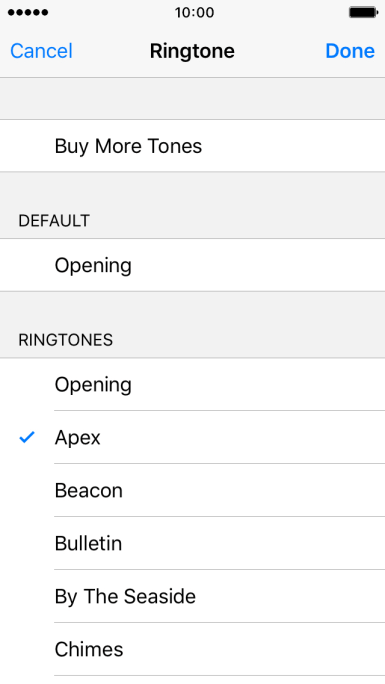Tap the RINGTONES section header
This screenshot has width=385, height=684.
pos(65,340)
